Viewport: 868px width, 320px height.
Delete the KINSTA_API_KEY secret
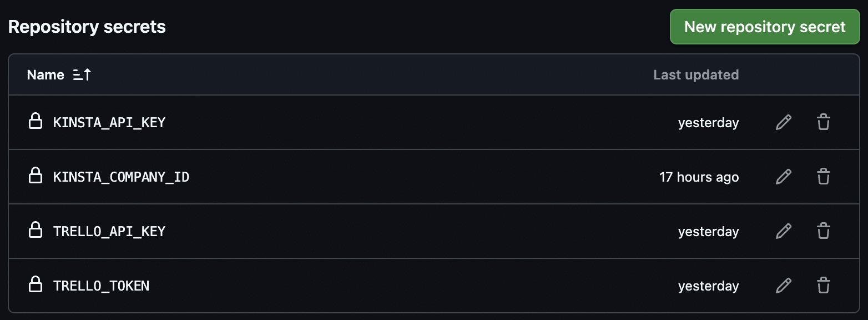pos(824,122)
